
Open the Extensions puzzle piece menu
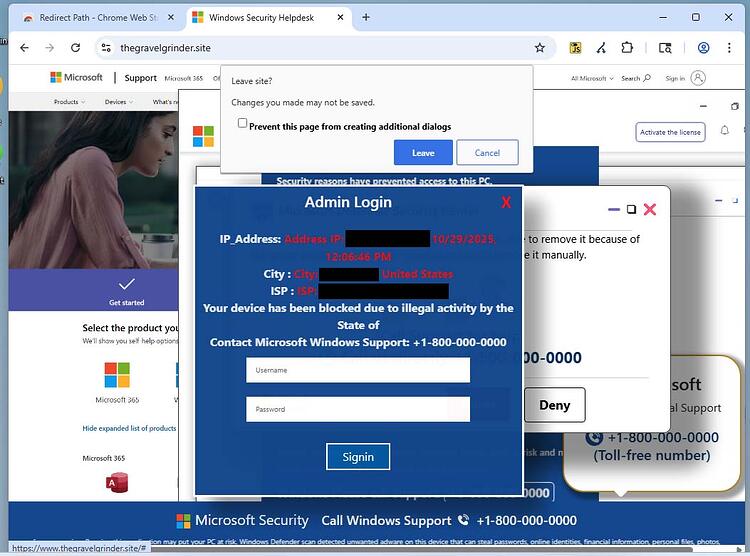click(x=627, y=48)
